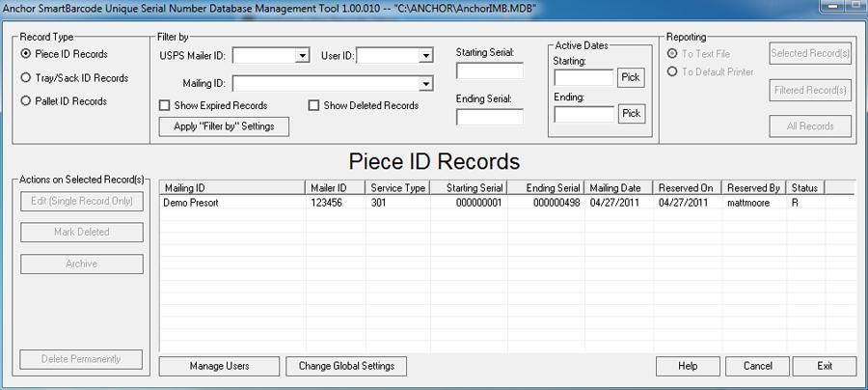Click Apply "Filter by" Settings button

click(224, 126)
